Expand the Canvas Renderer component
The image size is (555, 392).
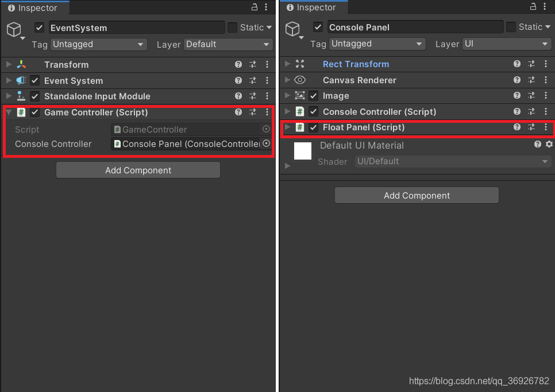coord(287,80)
